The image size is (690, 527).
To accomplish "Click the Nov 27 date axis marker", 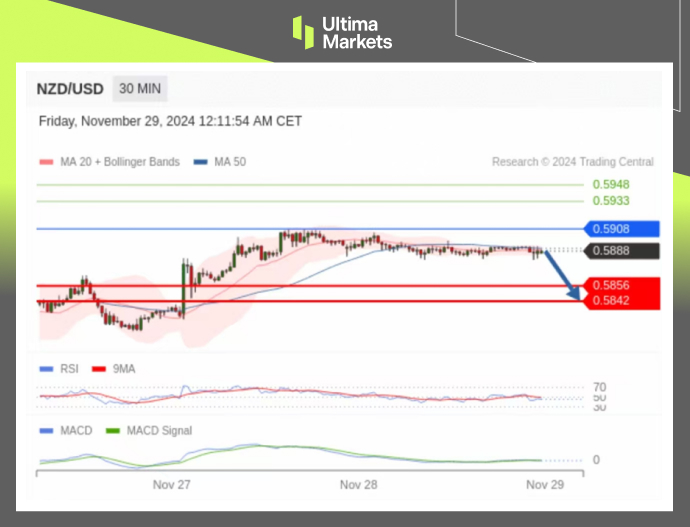I will pos(171,484).
